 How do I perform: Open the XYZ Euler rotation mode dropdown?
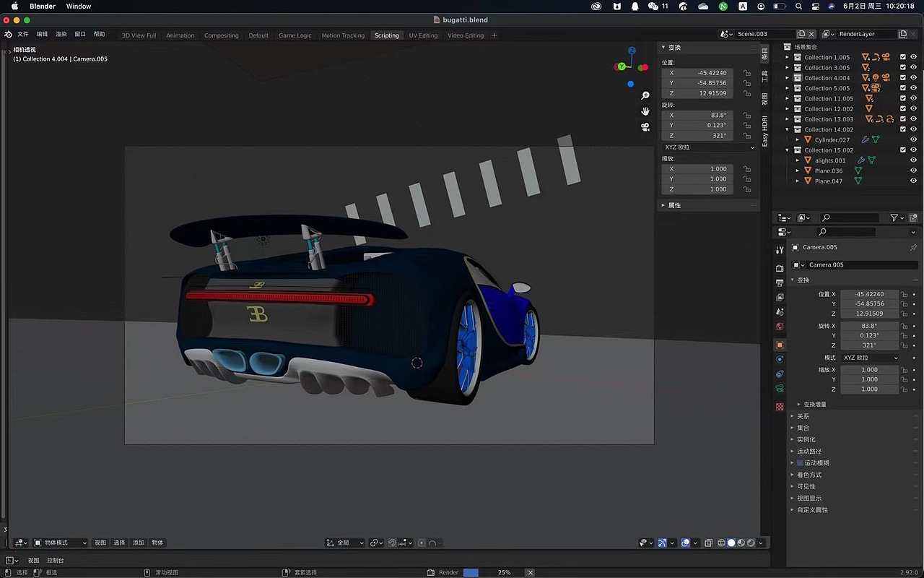point(709,147)
